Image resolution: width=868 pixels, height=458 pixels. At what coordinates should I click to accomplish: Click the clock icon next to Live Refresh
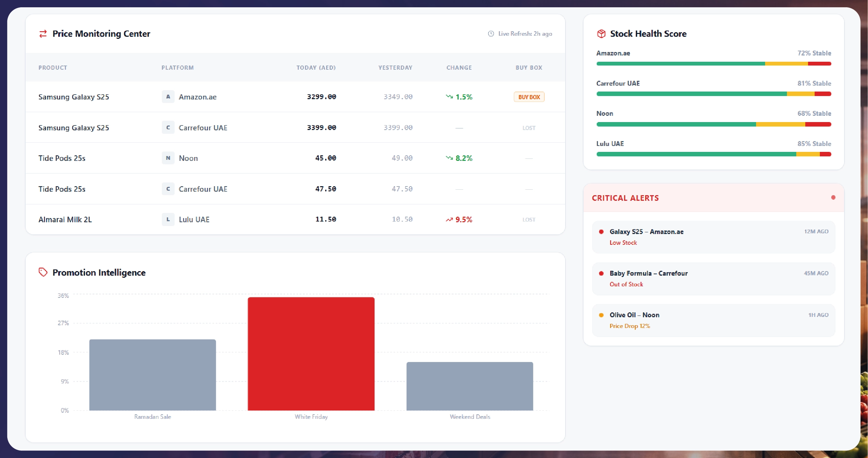[x=491, y=34]
